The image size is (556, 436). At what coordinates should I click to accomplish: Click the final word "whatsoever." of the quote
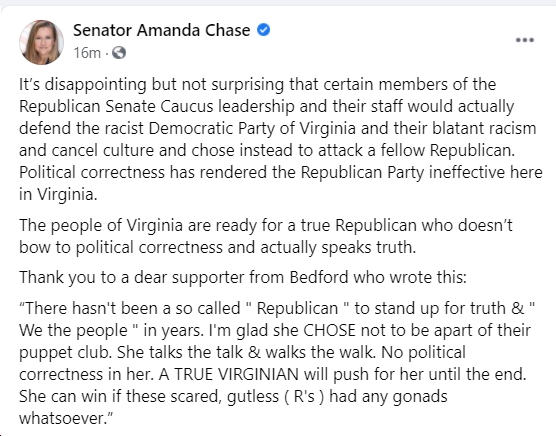pyautogui.click(x=66, y=418)
